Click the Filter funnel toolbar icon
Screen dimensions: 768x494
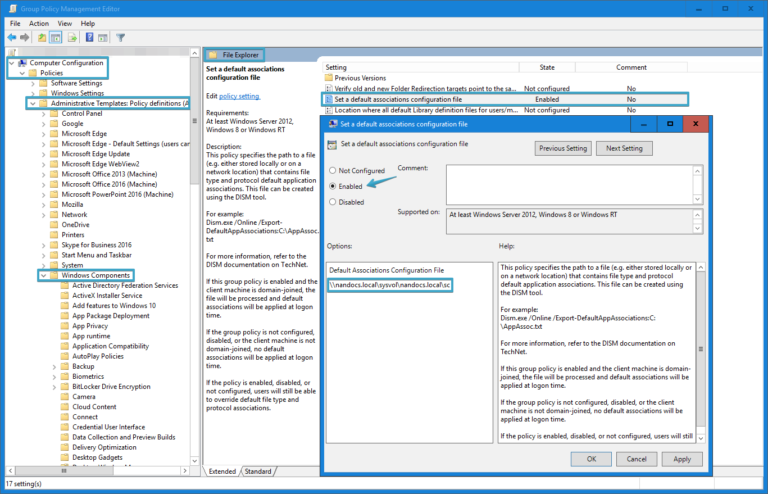coord(120,37)
